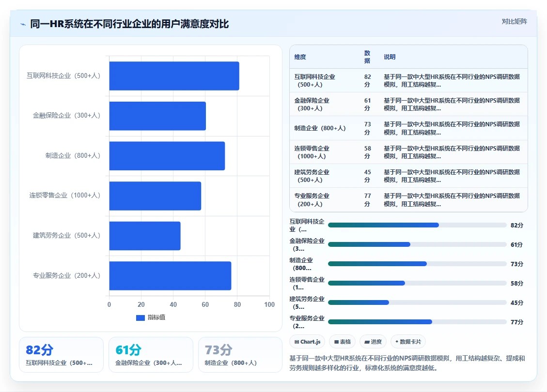547x392 pixels.
Task: Select the 建筑劳务企业 bar in the chart
Action: 145,236
